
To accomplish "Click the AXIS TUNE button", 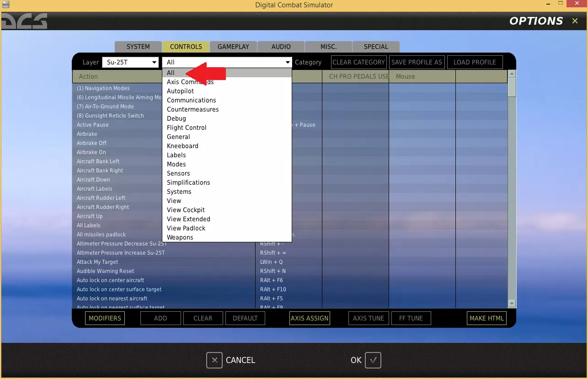I will click(x=369, y=318).
